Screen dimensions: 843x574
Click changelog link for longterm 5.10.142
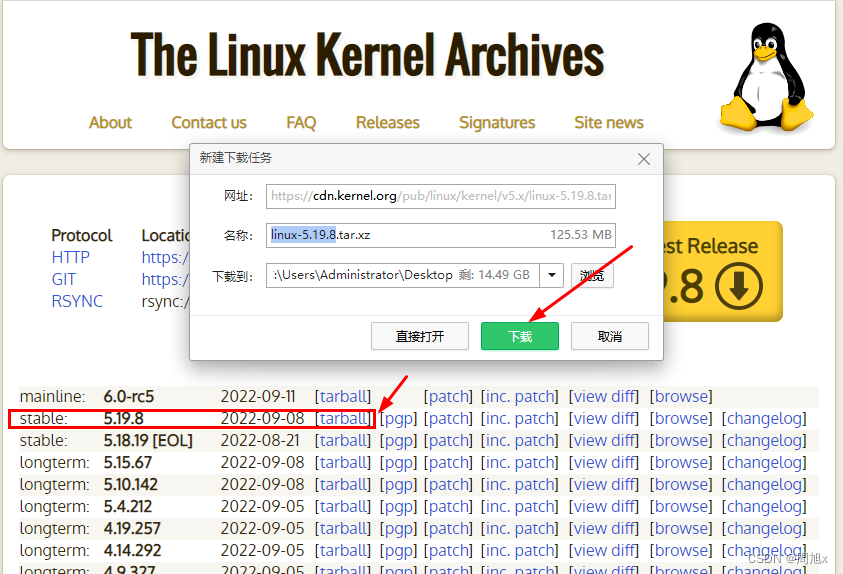[x=764, y=485]
